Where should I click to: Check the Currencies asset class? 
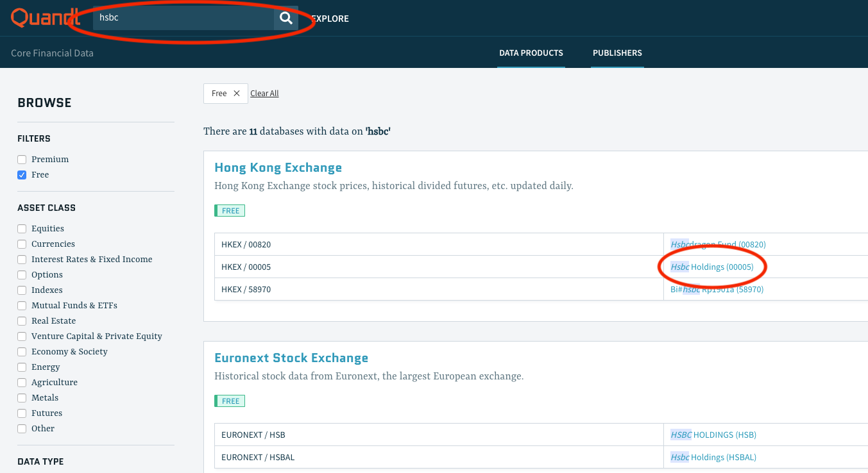click(x=21, y=244)
